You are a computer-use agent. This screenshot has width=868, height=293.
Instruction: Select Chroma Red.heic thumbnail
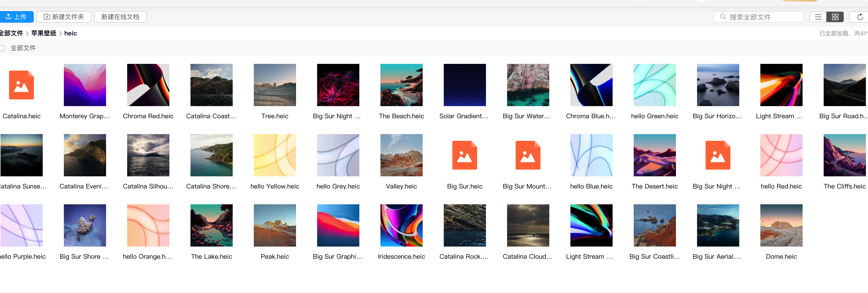click(148, 85)
